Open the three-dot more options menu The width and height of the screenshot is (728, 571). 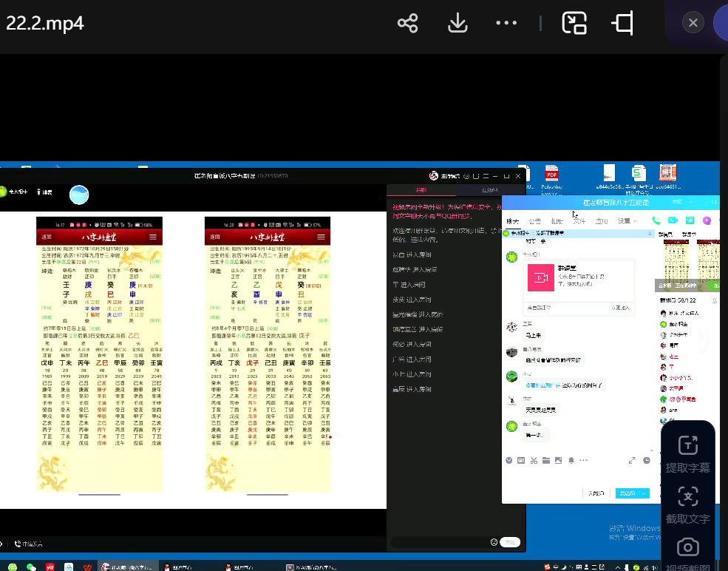point(506,23)
